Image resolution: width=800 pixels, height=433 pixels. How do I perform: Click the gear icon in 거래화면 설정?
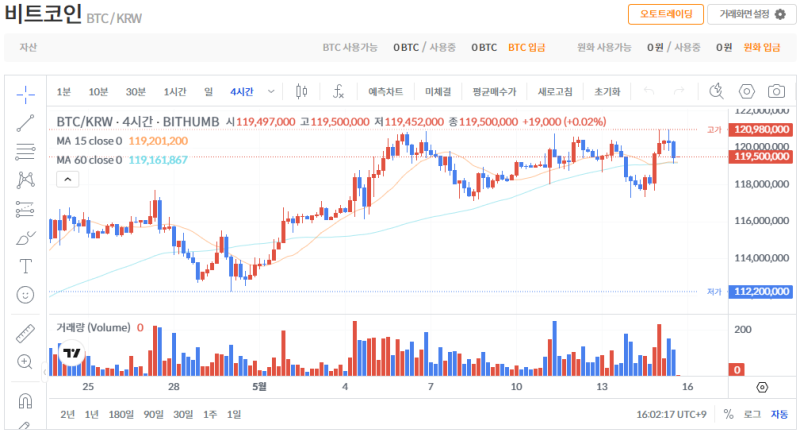coord(780,14)
